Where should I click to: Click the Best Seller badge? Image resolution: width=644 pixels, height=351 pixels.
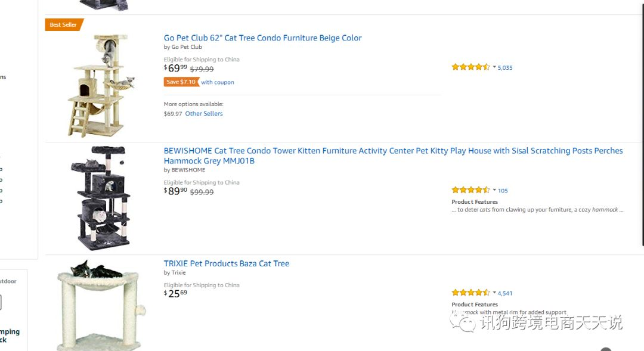(64, 24)
